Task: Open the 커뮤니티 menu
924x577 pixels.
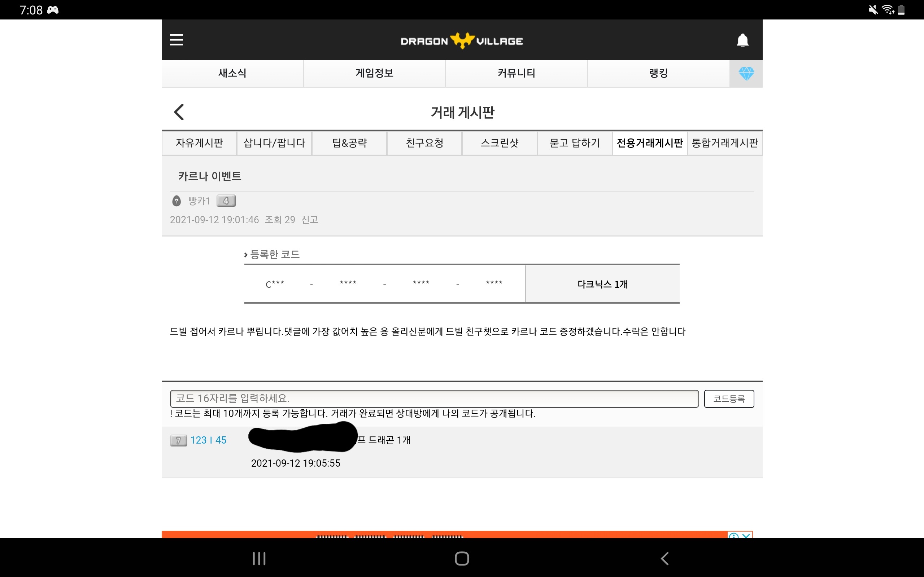Action: tap(516, 73)
